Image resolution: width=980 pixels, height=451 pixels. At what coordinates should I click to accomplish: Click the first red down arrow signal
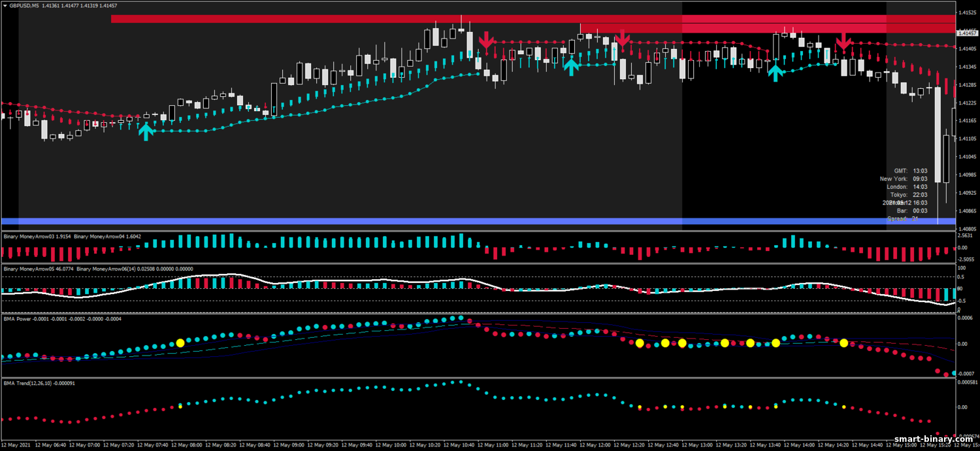point(485,41)
